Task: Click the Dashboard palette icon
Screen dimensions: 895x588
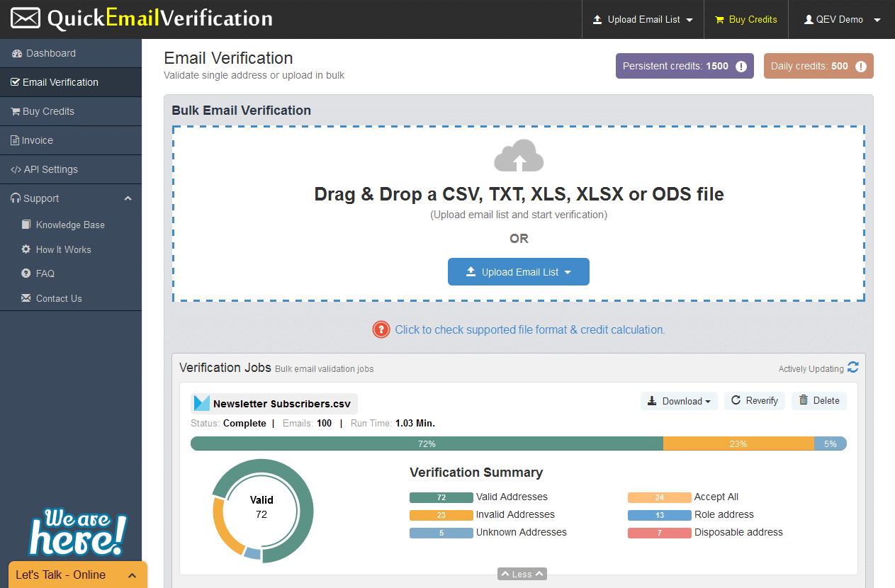Action: coord(17,54)
